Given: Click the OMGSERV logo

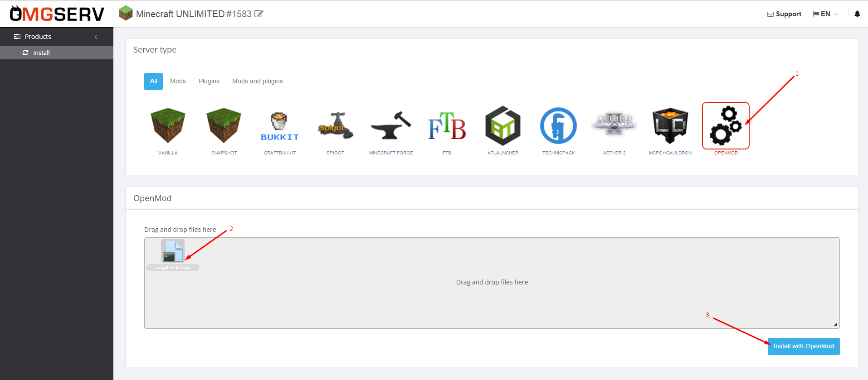Looking at the screenshot, I should pyautogui.click(x=57, y=14).
